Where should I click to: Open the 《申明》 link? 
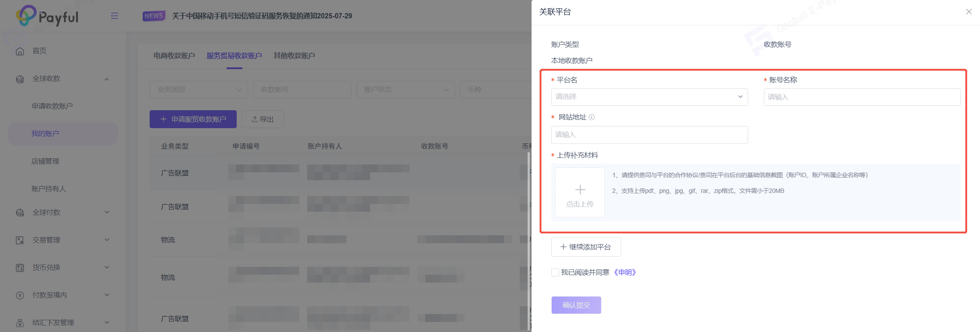point(624,273)
